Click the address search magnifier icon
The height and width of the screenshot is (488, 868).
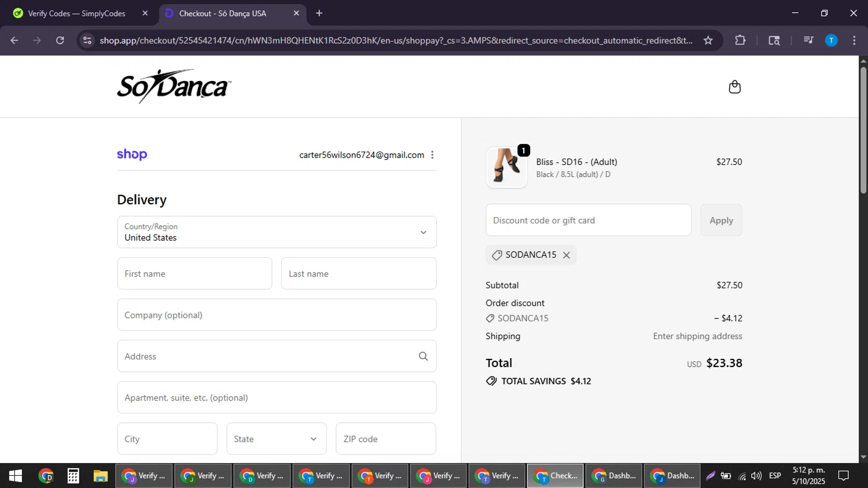point(423,357)
